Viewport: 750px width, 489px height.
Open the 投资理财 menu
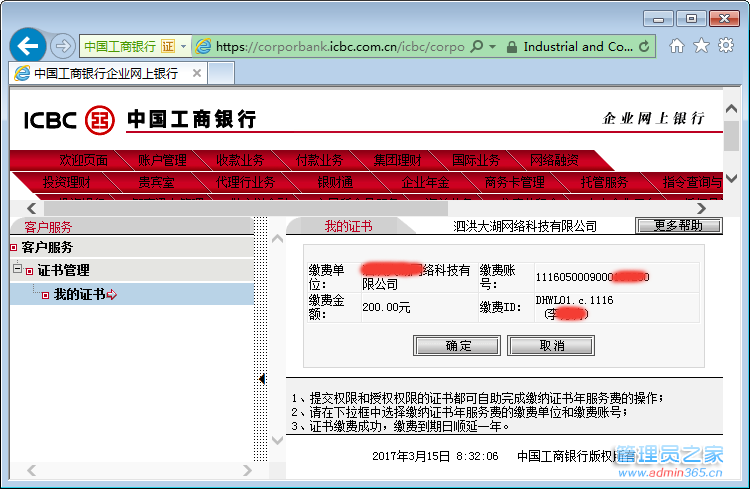66,182
